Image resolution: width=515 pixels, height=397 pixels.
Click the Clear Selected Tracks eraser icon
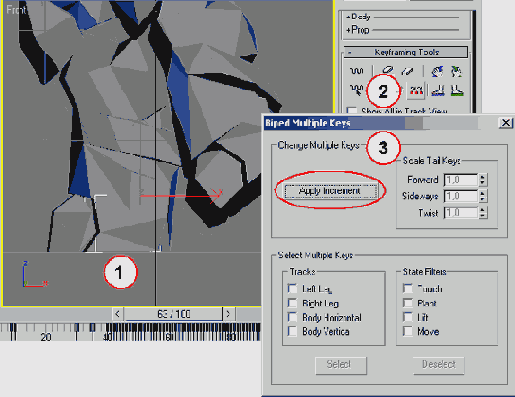coord(388,70)
